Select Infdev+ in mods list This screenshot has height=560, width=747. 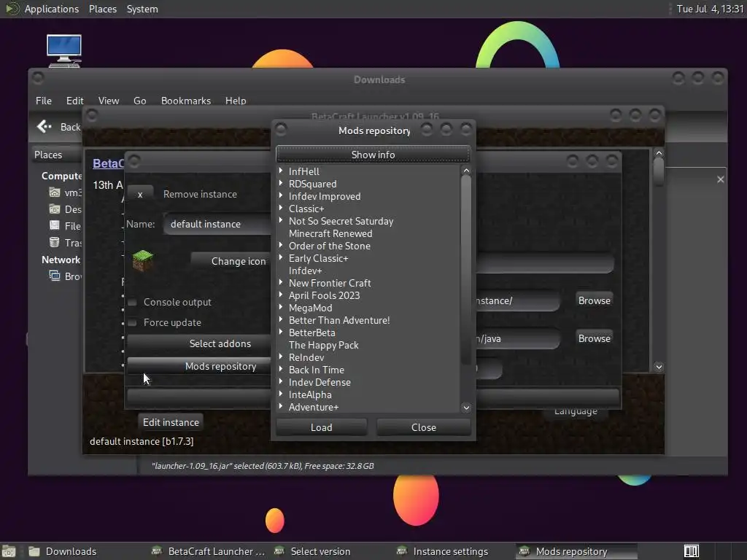tap(306, 271)
